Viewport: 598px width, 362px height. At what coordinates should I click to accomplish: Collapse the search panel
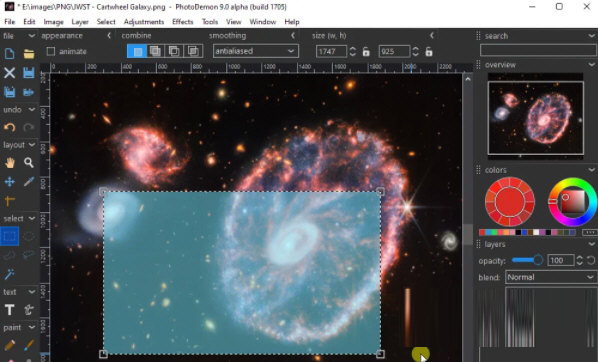coord(592,36)
